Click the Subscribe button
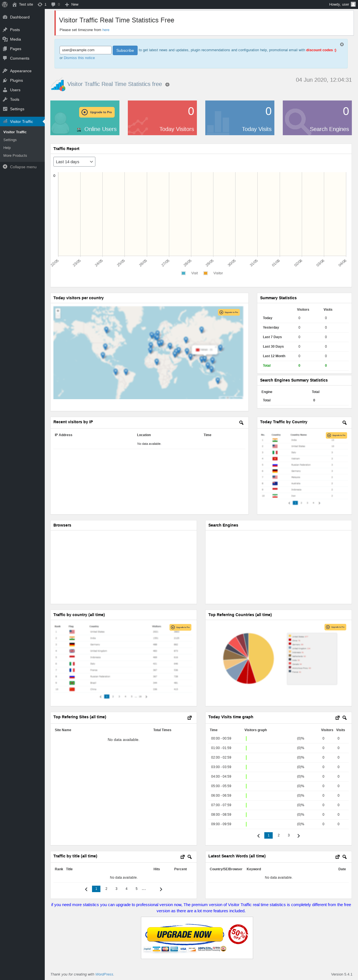 (125, 50)
